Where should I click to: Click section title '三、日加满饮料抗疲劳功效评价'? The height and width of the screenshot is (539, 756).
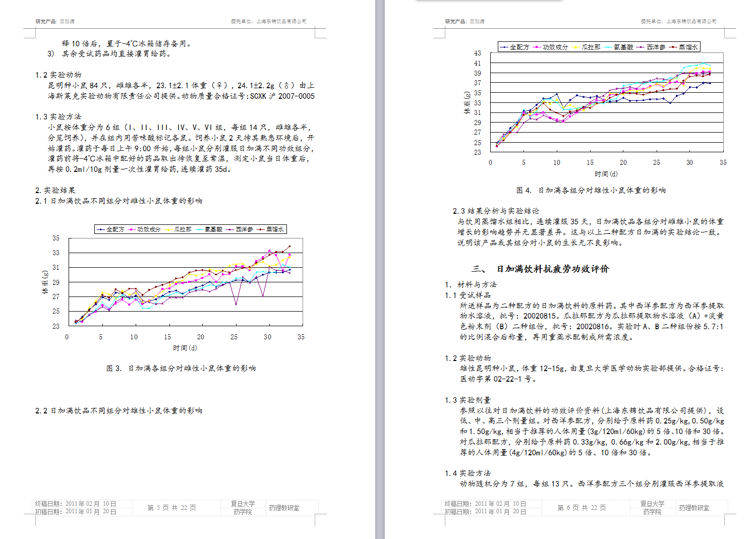[x=540, y=269]
